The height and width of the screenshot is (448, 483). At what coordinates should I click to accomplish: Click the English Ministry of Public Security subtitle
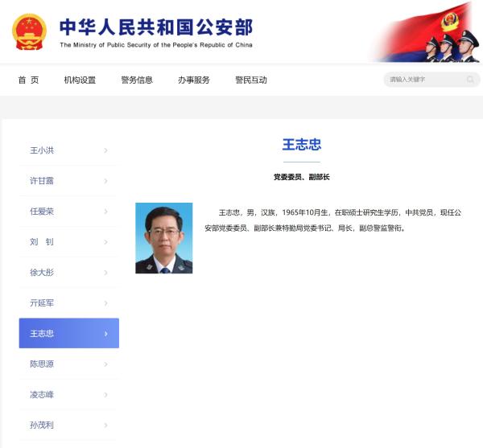click(x=156, y=45)
